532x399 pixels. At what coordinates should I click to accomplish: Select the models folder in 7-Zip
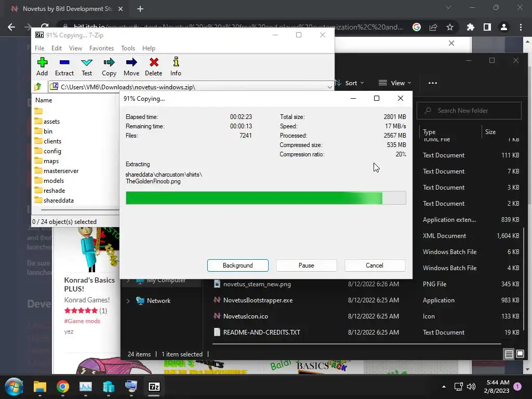click(x=49, y=180)
